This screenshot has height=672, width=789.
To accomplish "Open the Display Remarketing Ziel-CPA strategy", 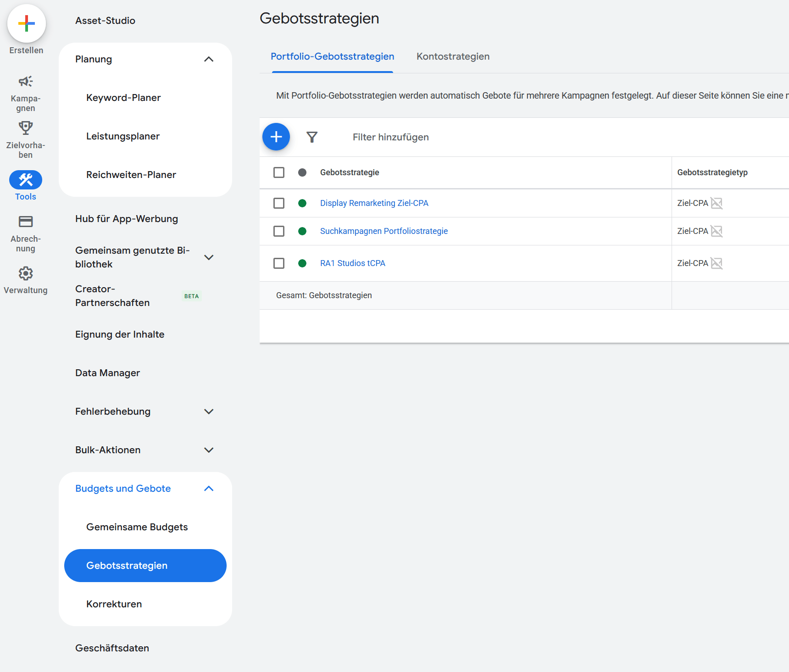I will click(x=374, y=203).
